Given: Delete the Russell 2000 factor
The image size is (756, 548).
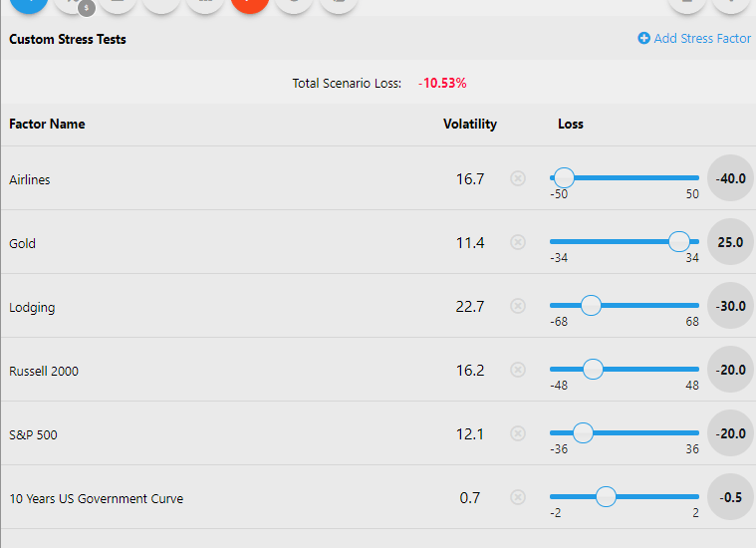Looking at the screenshot, I should pos(518,370).
